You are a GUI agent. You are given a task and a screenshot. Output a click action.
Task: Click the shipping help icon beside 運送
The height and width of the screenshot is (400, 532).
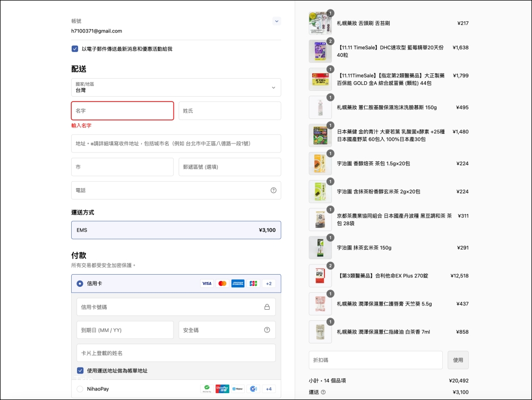323,392
